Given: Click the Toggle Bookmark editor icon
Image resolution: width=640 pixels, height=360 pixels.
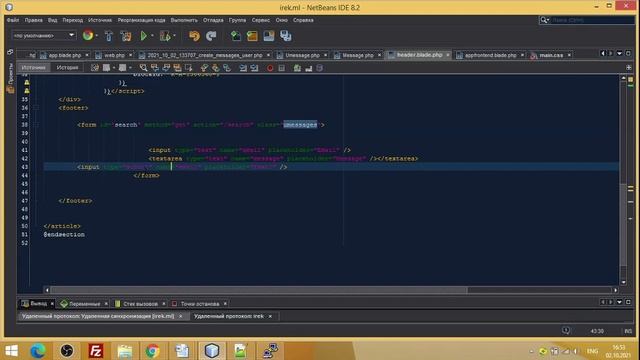Looking at the screenshot, I should (227, 68).
